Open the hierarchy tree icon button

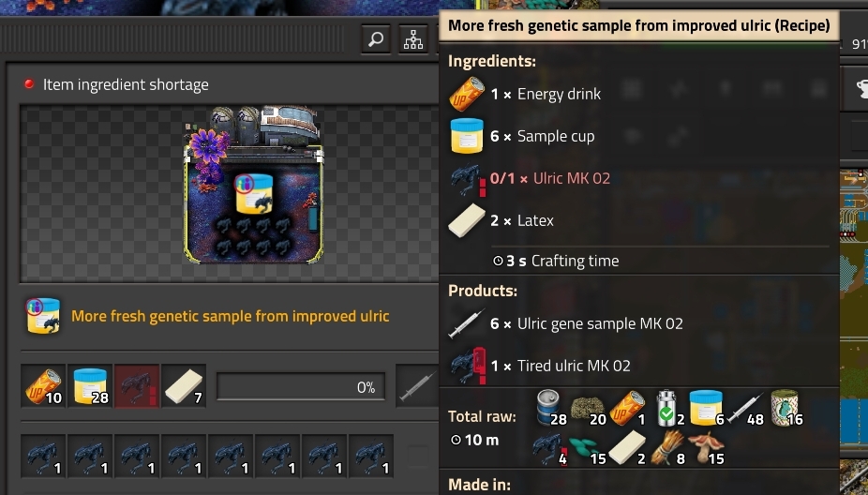click(x=413, y=39)
